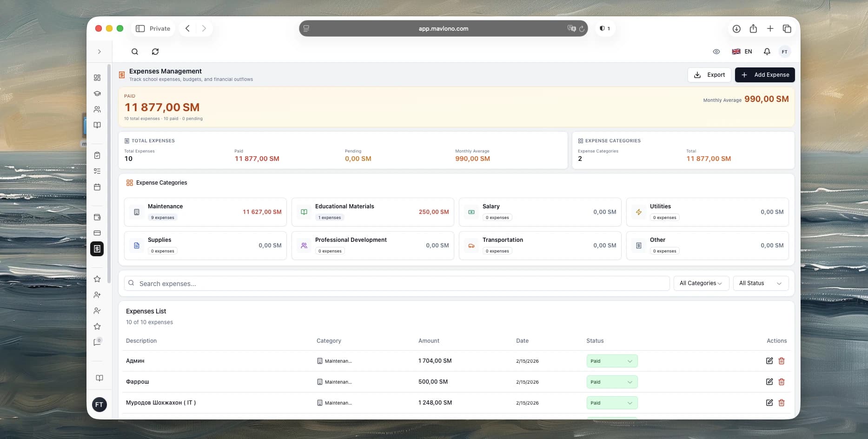Toggle Paid status on the Админ expense row

611,361
